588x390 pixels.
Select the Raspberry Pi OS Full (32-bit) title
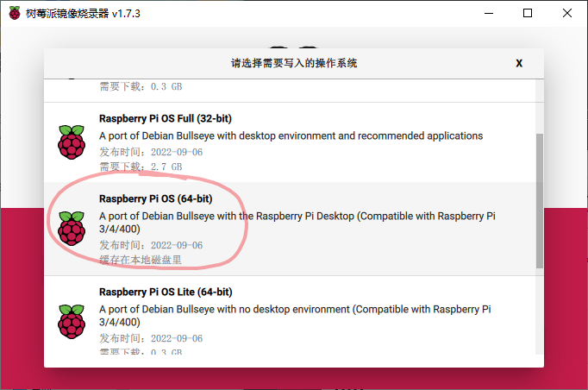tap(166, 119)
